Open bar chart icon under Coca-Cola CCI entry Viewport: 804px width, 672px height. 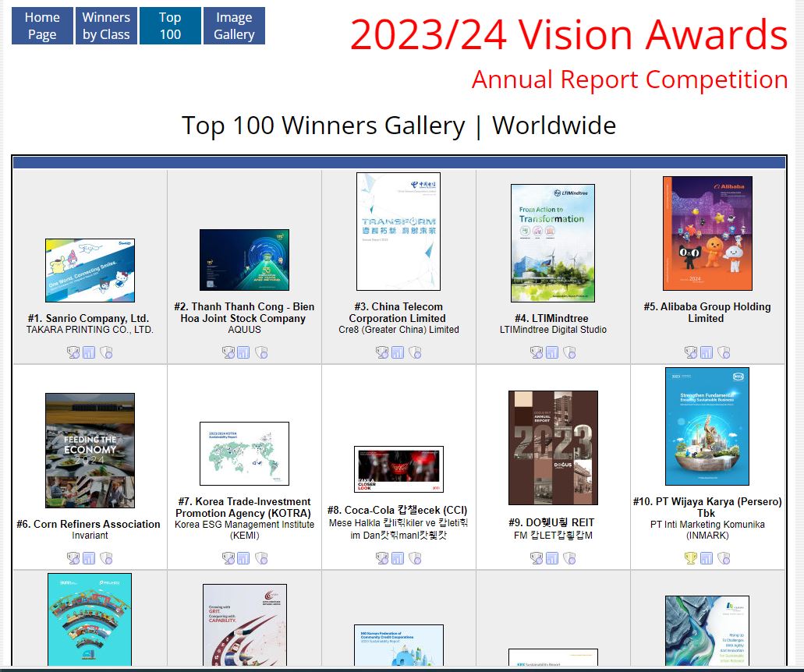pyautogui.click(x=398, y=557)
